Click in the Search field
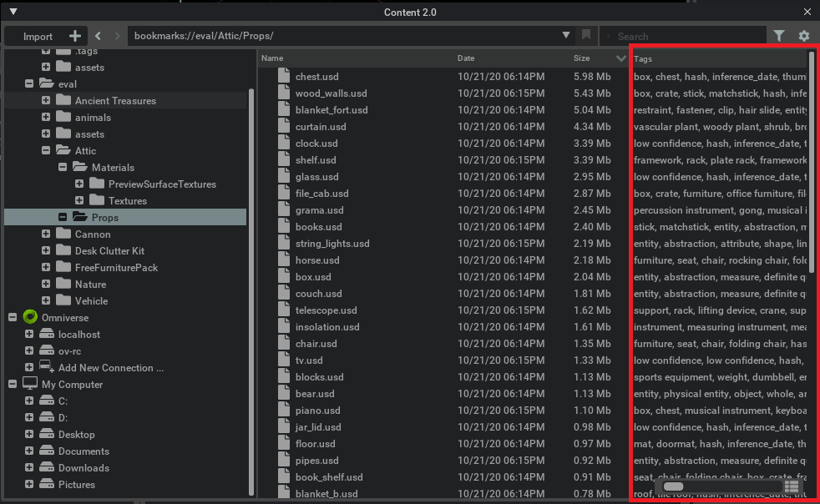The image size is (820, 504). click(x=685, y=36)
